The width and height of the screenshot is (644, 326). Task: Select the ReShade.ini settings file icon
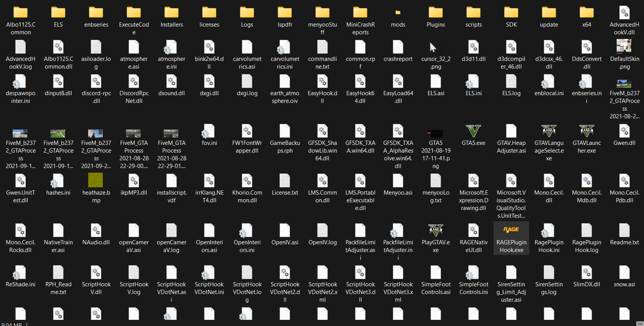[x=19, y=272]
